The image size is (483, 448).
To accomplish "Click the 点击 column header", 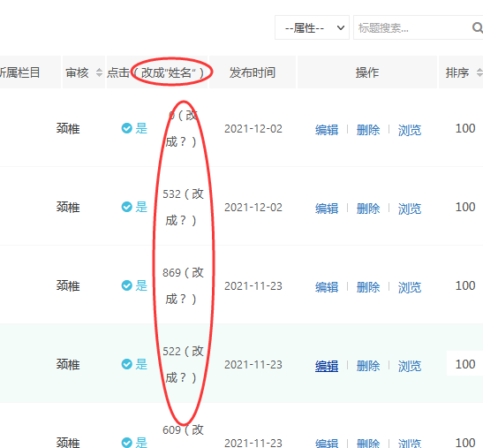I will (118, 72).
